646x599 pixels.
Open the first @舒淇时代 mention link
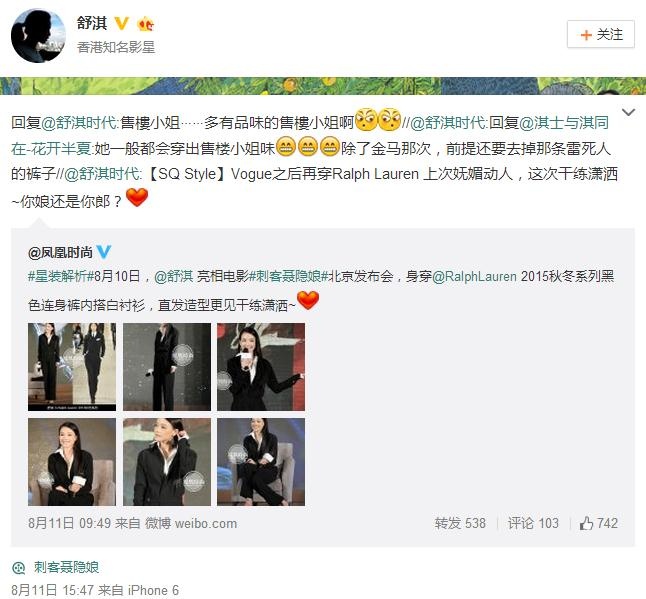79,123
